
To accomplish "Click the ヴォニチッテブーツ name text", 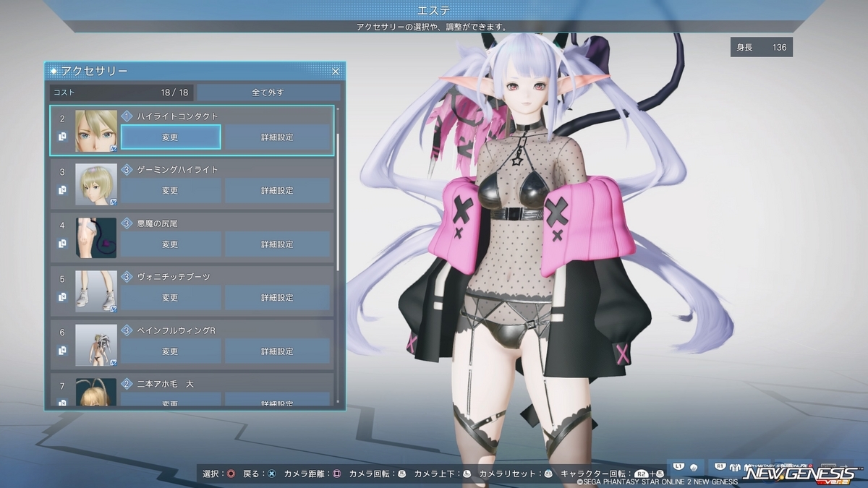I will [173, 276].
